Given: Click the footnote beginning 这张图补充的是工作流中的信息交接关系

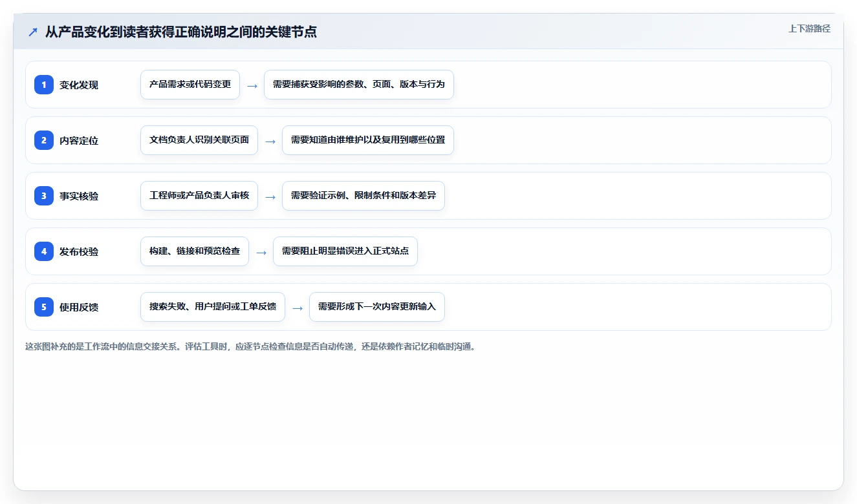Looking at the screenshot, I should pos(251,346).
